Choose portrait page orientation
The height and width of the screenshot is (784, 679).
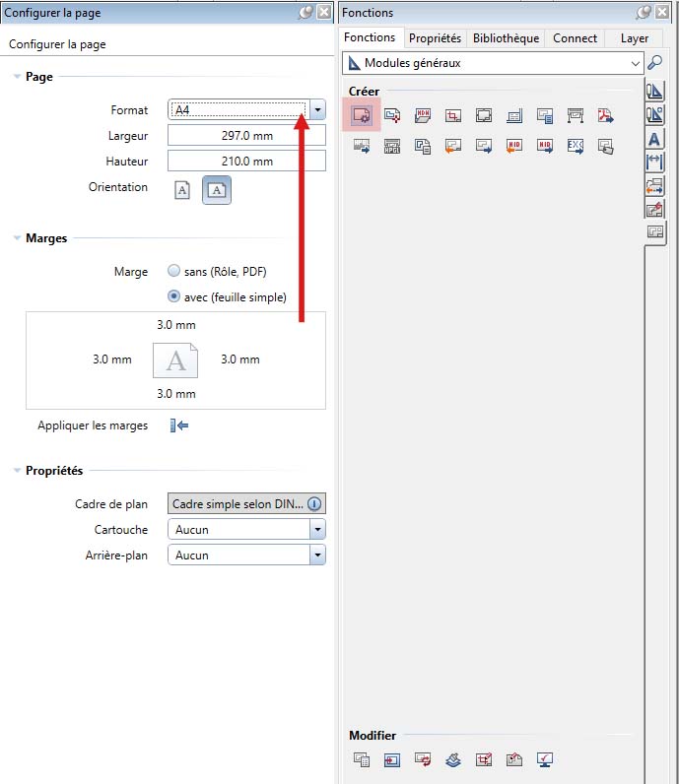tap(182, 190)
